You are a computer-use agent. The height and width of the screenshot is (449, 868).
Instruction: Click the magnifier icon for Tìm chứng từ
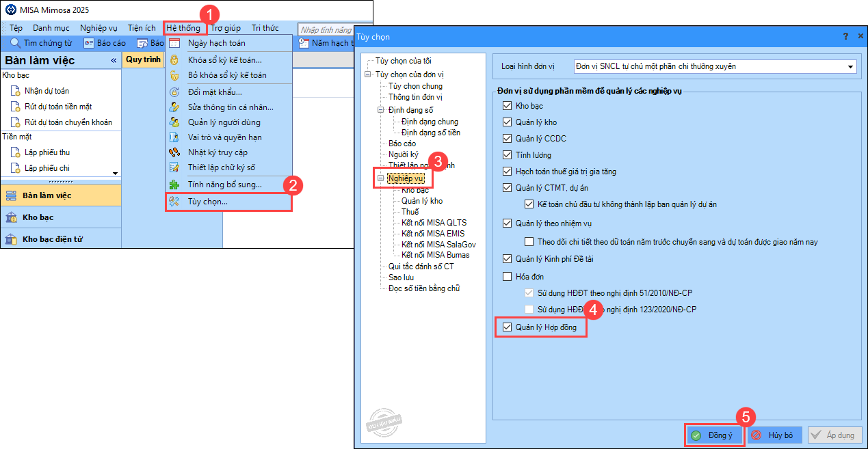point(15,43)
